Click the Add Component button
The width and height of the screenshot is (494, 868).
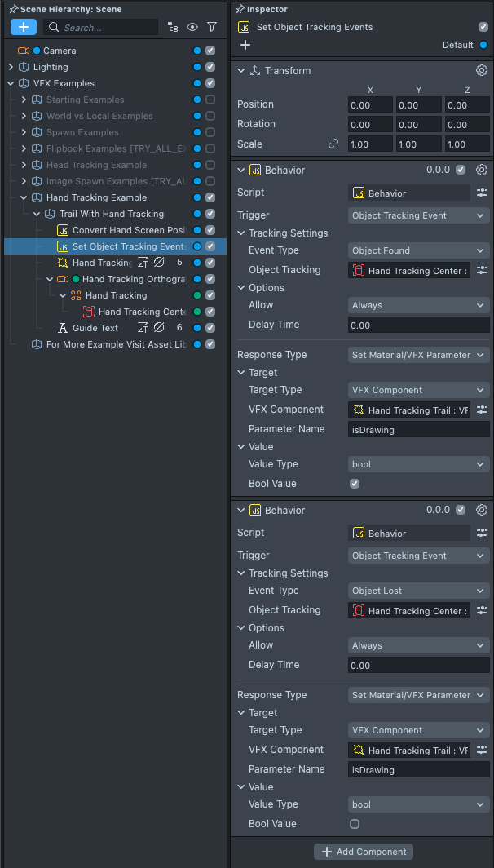click(364, 852)
